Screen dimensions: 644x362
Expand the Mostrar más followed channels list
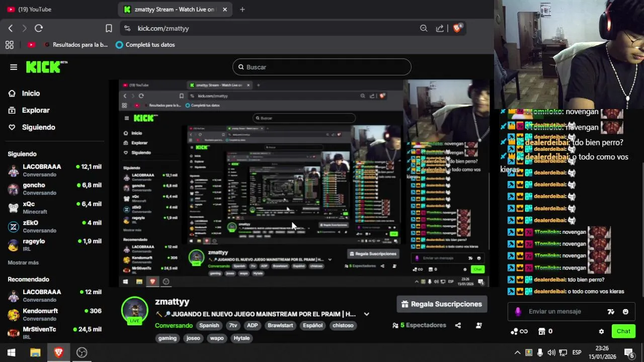(x=23, y=262)
